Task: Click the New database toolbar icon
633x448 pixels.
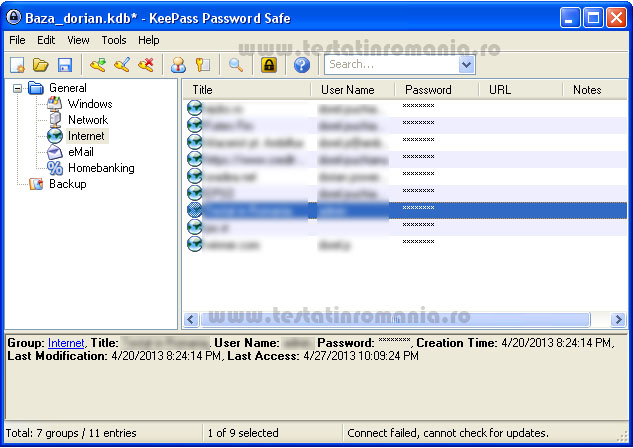Action: (17, 65)
